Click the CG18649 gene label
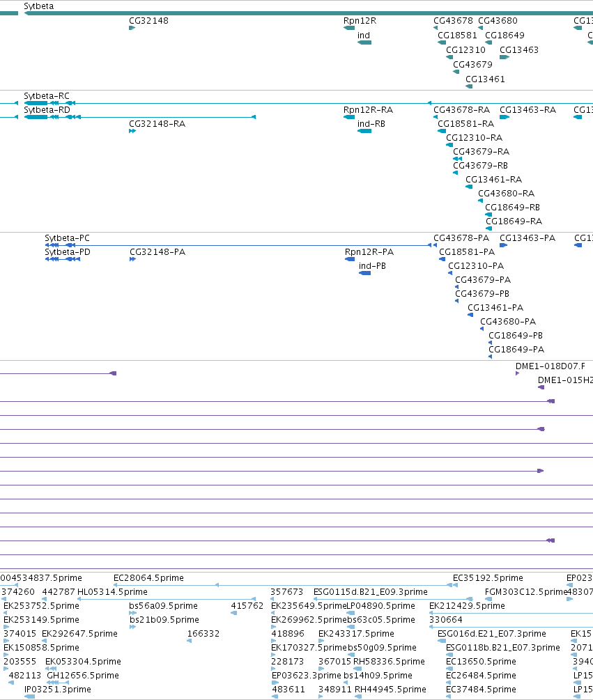The image size is (593, 700). click(x=505, y=36)
